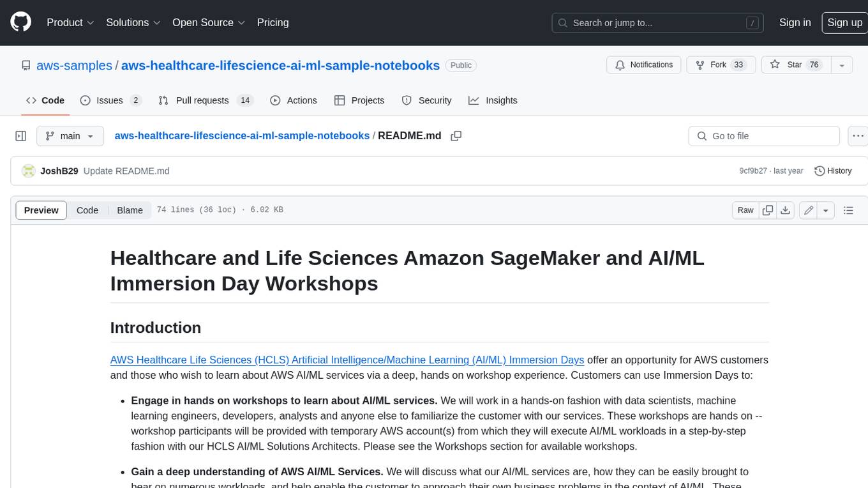The height and width of the screenshot is (488, 868).
Task: Click the repo name in file breadcrumb
Action: pyautogui.click(x=242, y=135)
